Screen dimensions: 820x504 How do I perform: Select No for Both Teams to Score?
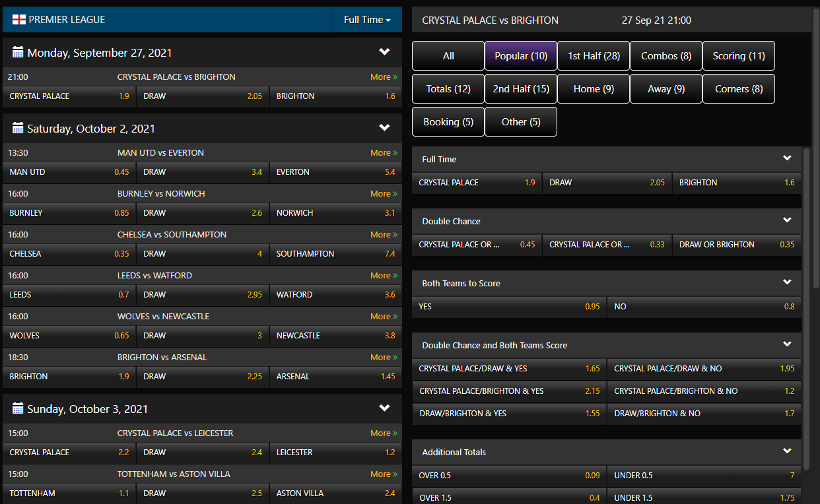(x=704, y=307)
